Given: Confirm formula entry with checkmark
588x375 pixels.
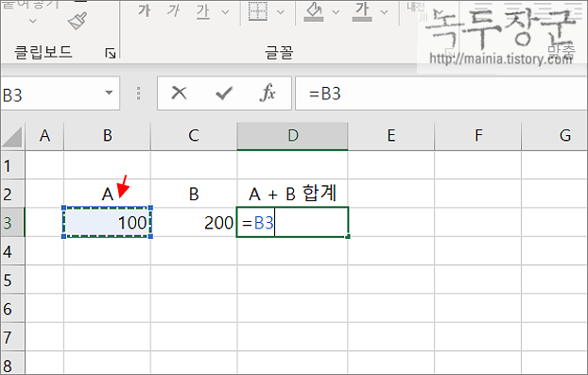Looking at the screenshot, I should (x=224, y=93).
